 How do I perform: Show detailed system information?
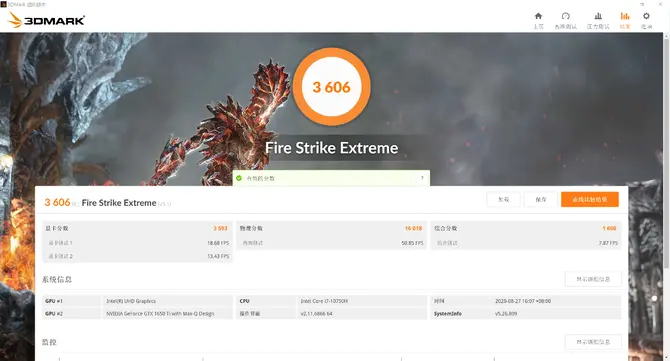(593, 279)
